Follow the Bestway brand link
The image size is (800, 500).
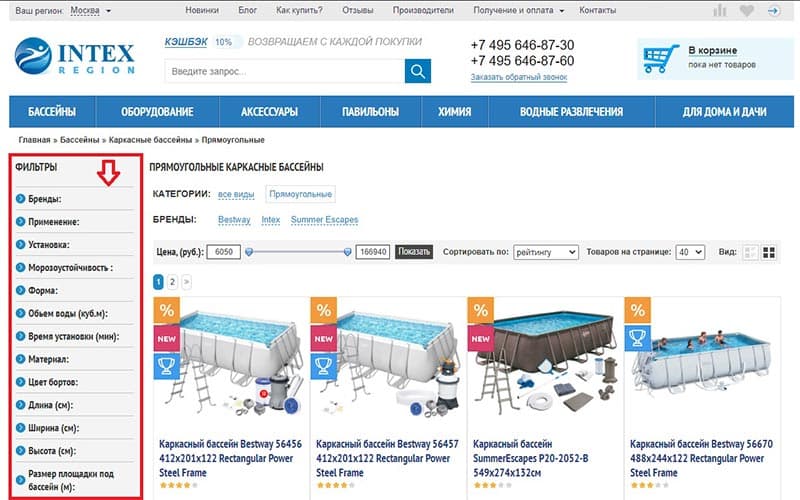tap(234, 220)
